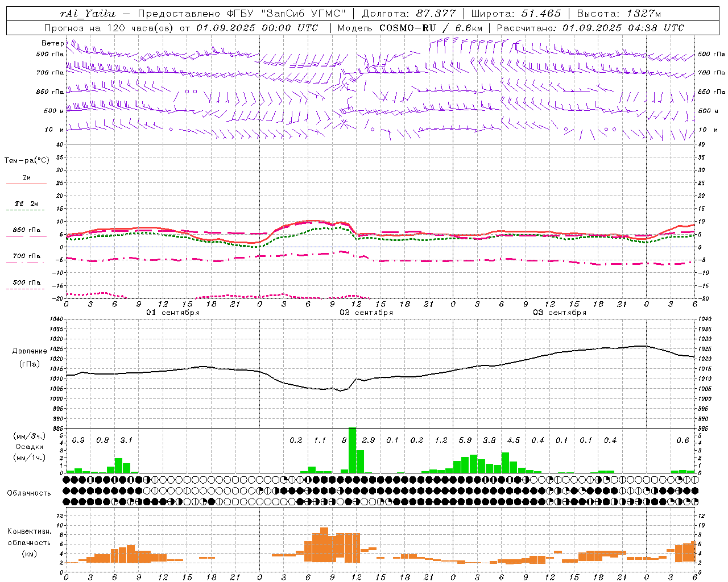728x582 pixels.
Task: Select the text "Широта: 51.465"
Action: coord(516,14)
